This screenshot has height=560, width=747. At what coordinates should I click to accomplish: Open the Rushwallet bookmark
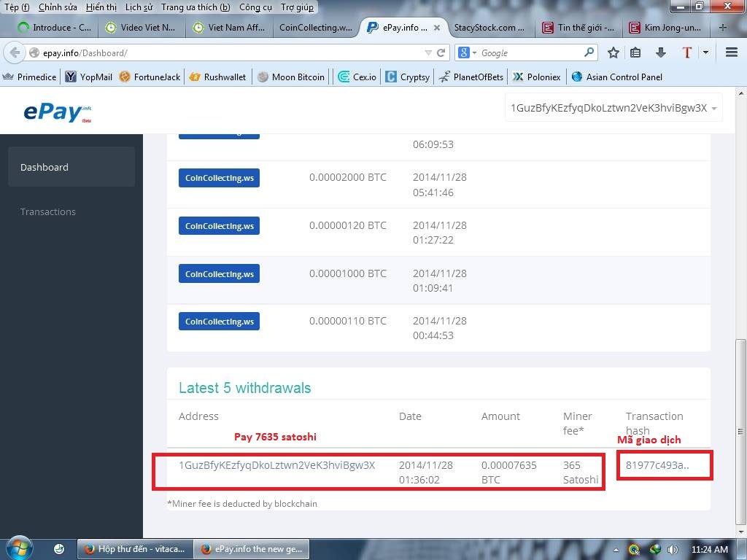[217, 77]
